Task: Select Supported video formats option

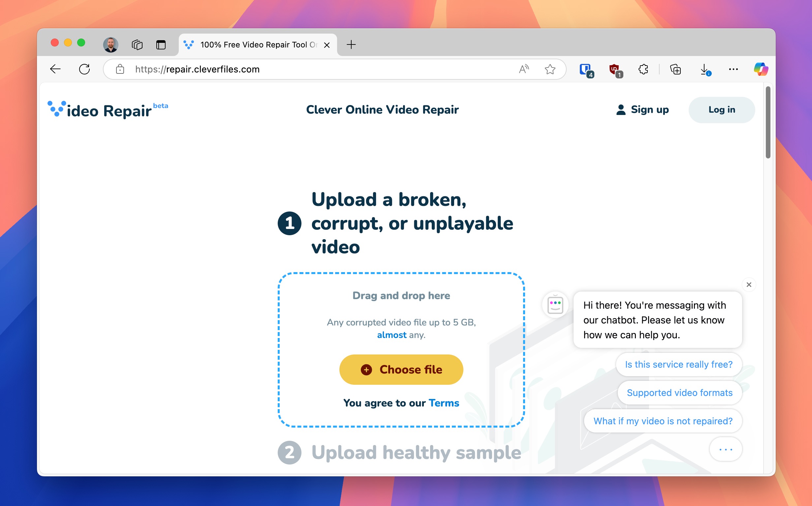Action: (679, 392)
